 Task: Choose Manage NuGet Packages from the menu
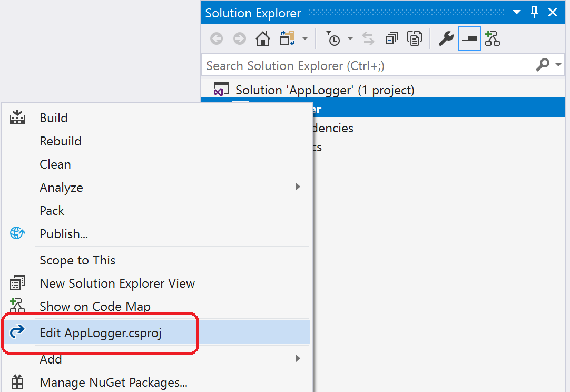click(x=113, y=383)
